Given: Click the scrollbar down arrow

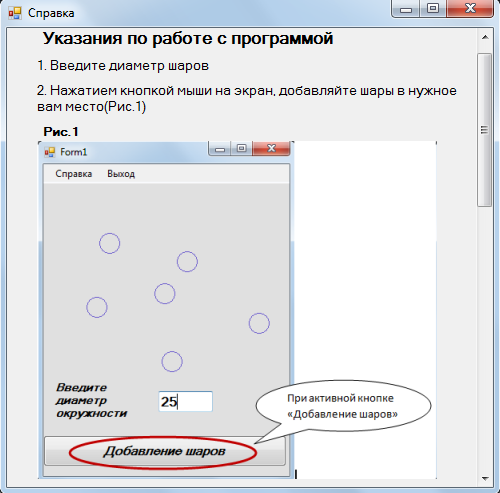Looking at the screenshot, I should pos(485,478).
